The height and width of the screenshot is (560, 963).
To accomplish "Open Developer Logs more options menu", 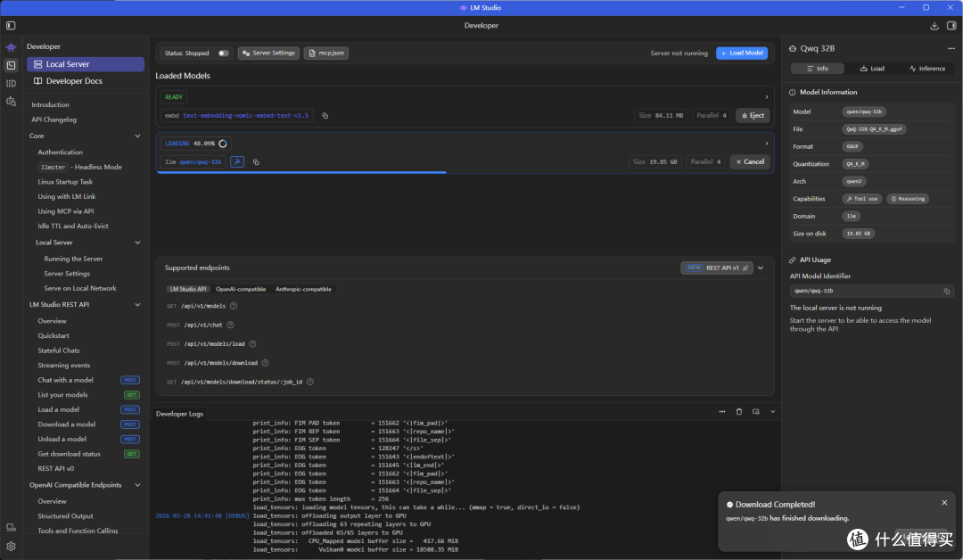I will [x=721, y=411].
